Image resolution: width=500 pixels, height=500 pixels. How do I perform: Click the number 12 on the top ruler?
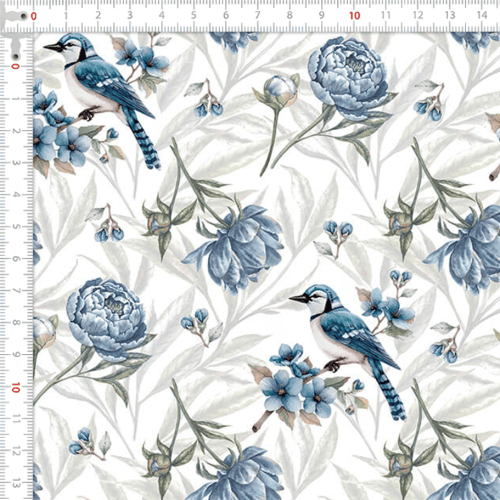coord(418,15)
